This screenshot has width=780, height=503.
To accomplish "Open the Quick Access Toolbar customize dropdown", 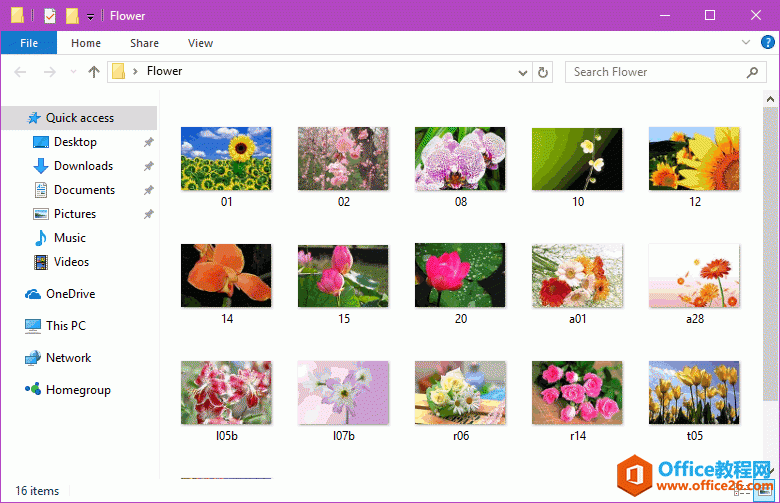I will click(90, 16).
